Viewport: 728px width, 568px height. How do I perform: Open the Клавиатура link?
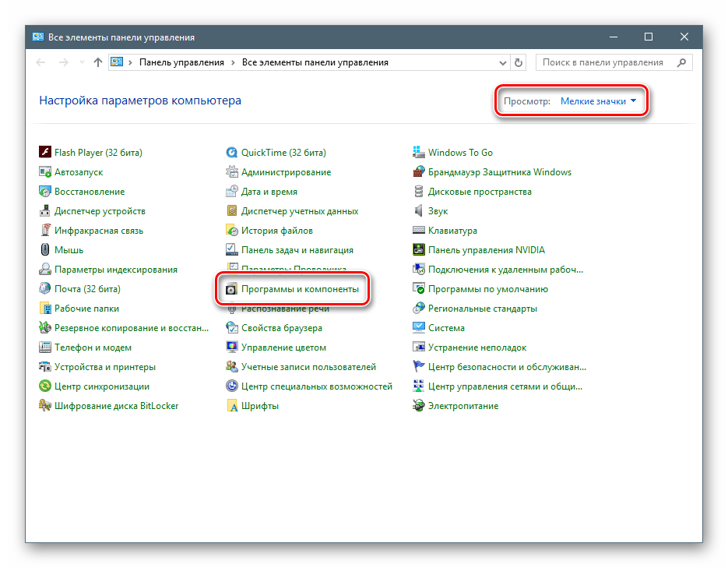(452, 231)
